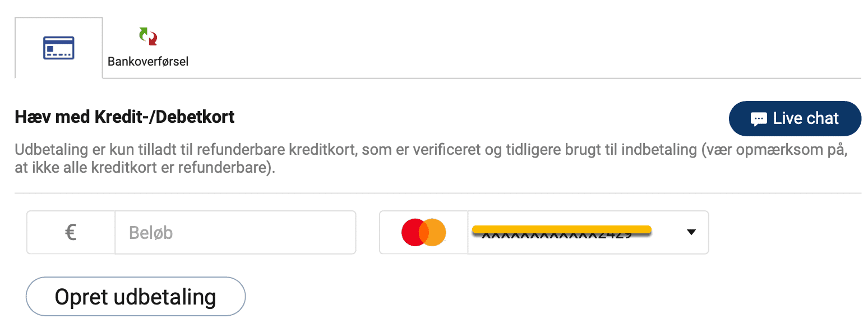Viewport: 868px width, 332px height.
Task: Click the green and red transfer arrows icon
Action: point(148,36)
